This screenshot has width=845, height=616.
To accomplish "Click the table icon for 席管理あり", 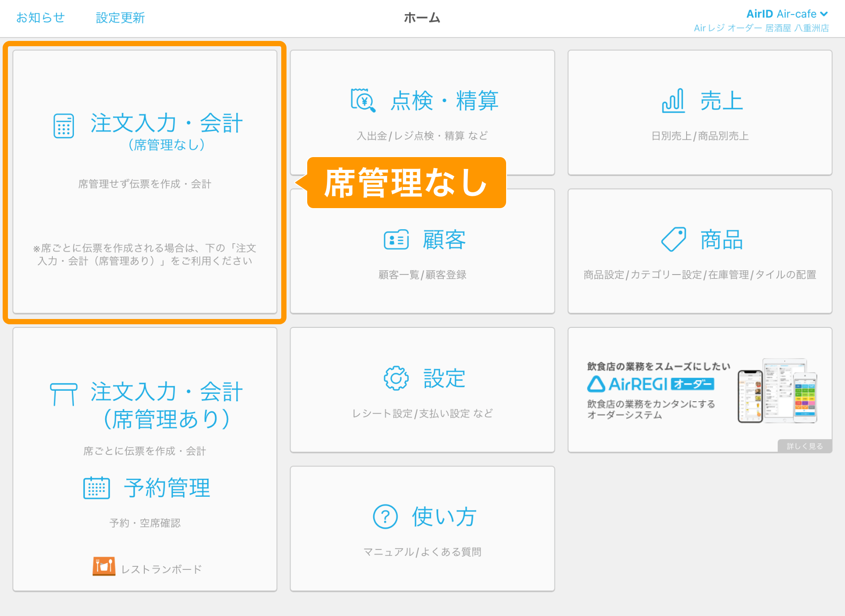I will click(63, 394).
